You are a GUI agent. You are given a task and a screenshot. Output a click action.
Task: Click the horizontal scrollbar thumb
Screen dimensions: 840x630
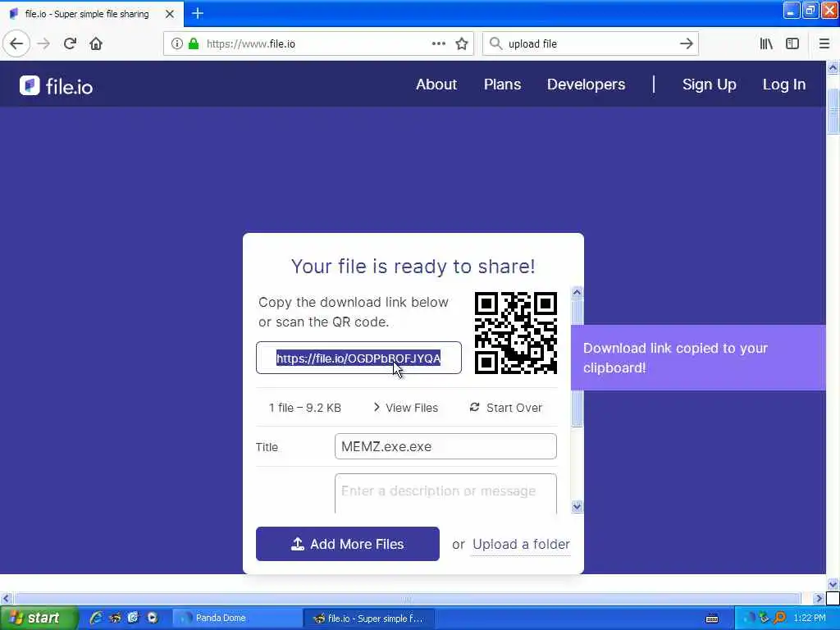[407, 598]
